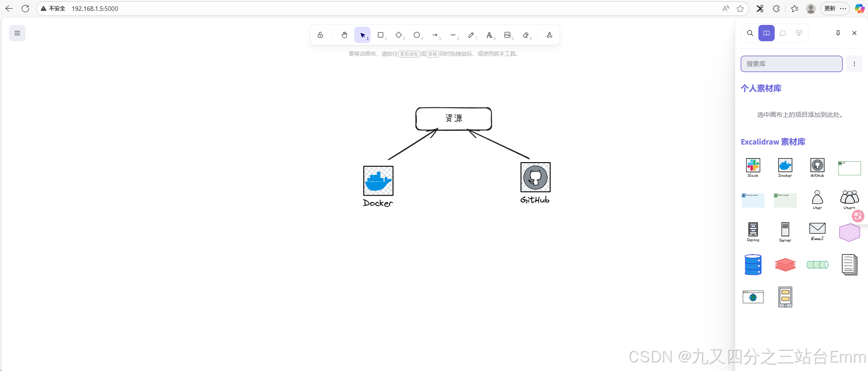868x371 pixels.
Task: Pick the Docker library item
Action: [x=785, y=168]
